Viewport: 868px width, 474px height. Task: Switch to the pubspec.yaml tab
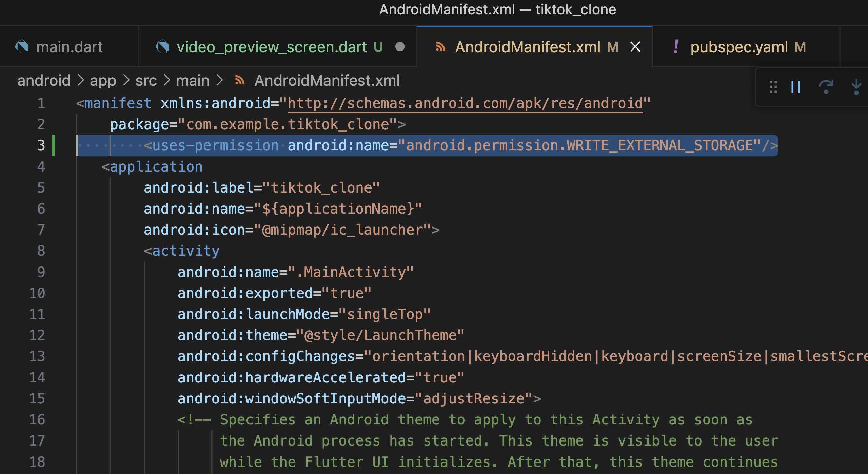739,47
